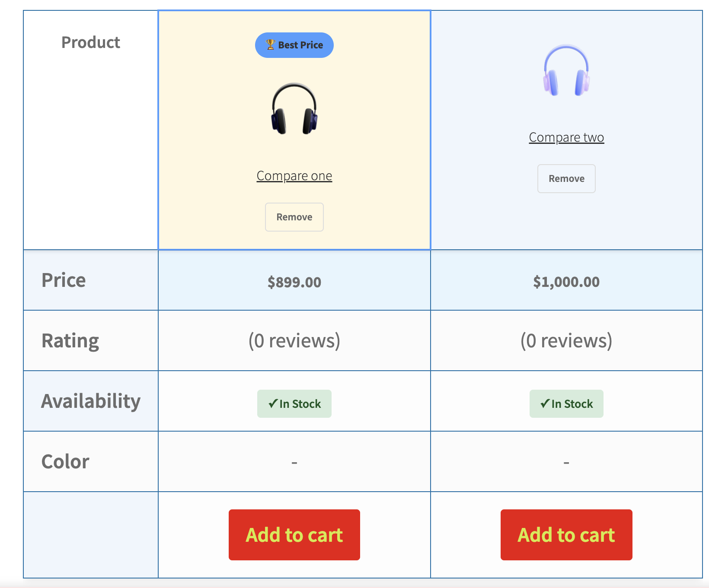Image resolution: width=709 pixels, height=588 pixels.
Task: Click the second product's (0 reviews) text
Action: click(566, 341)
